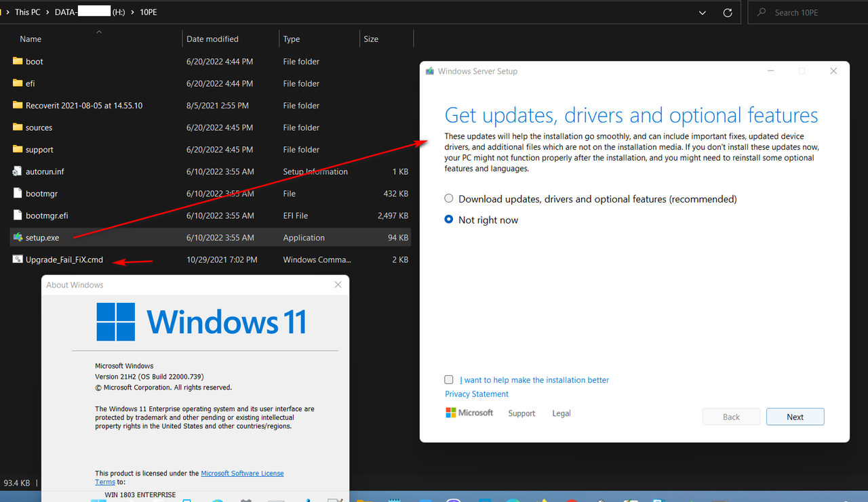Navigate to This PC in breadcrumb
The width and height of the screenshot is (868, 502).
tap(27, 12)
